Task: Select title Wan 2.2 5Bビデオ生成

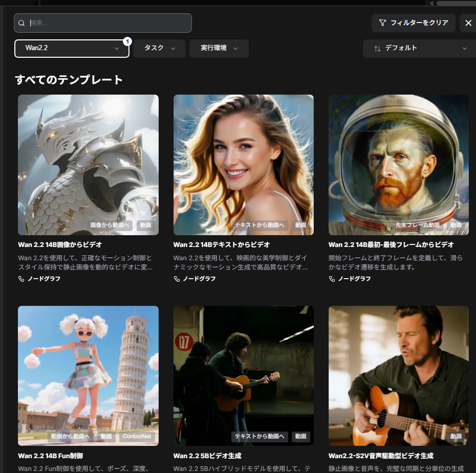Action: coord(207,456)
